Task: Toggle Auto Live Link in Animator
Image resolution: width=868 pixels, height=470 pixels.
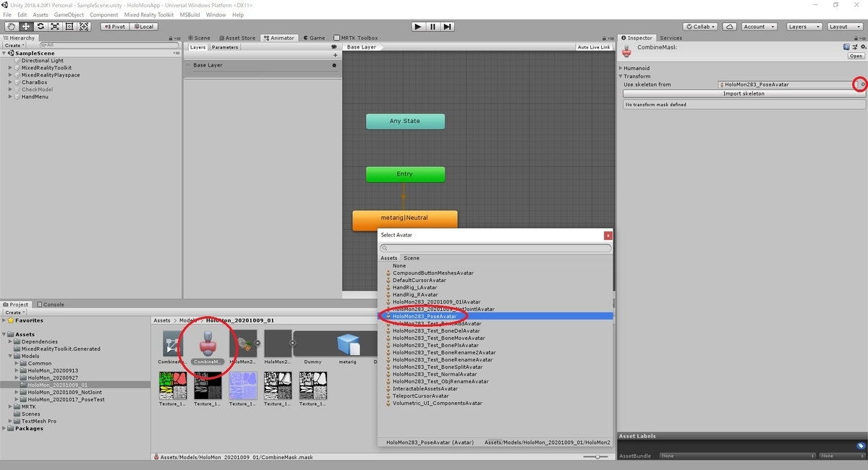Action: 594,47
